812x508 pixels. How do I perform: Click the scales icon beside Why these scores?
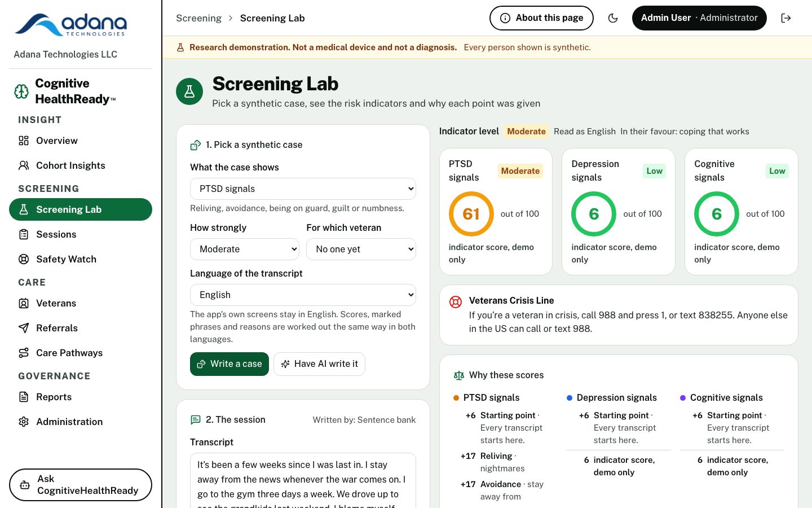pyautogui.click(x=459, y=375)
